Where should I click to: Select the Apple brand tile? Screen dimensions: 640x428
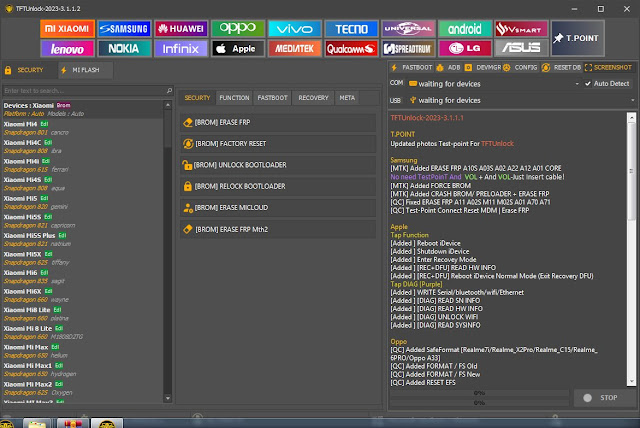[x=238, y=49]
